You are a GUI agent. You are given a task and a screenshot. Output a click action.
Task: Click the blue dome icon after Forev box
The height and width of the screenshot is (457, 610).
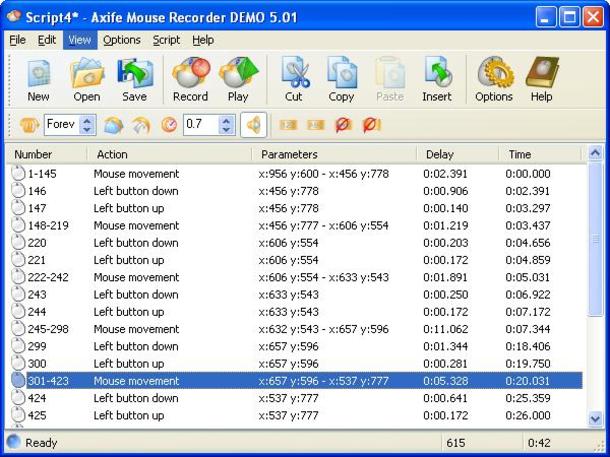113,125
